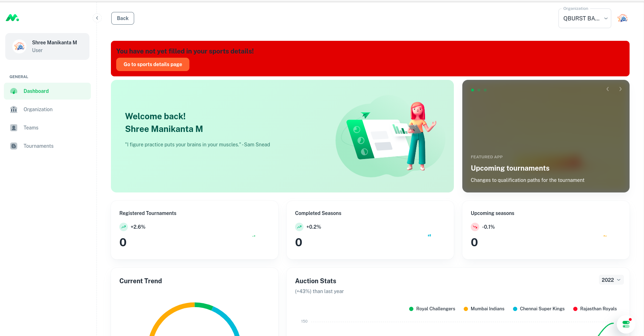Open the Upcoming tournaments featured card
The image size is (644, 336).
click(x=546, y=136)
